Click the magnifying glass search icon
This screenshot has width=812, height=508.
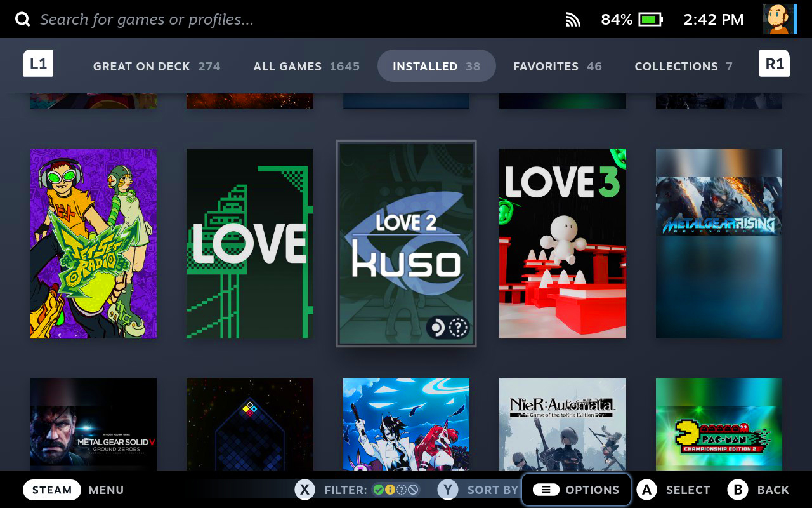coord(23,20)
